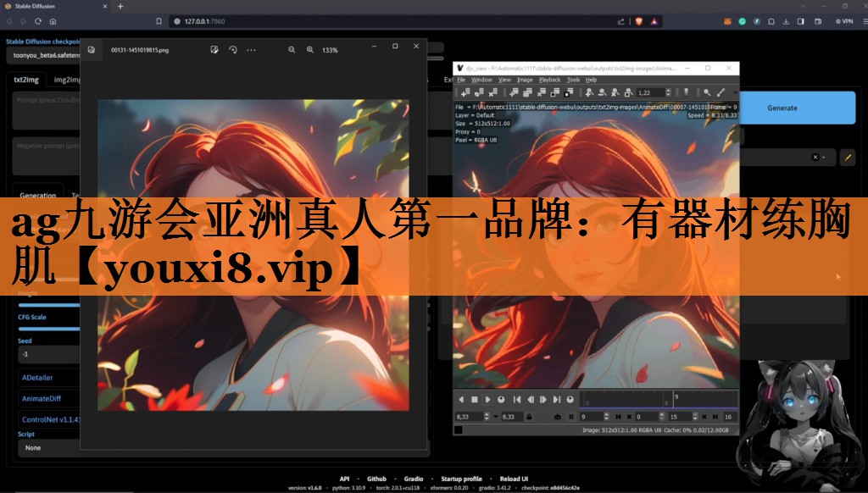Open the Window menu in djv_view

[x=481, y=80]
